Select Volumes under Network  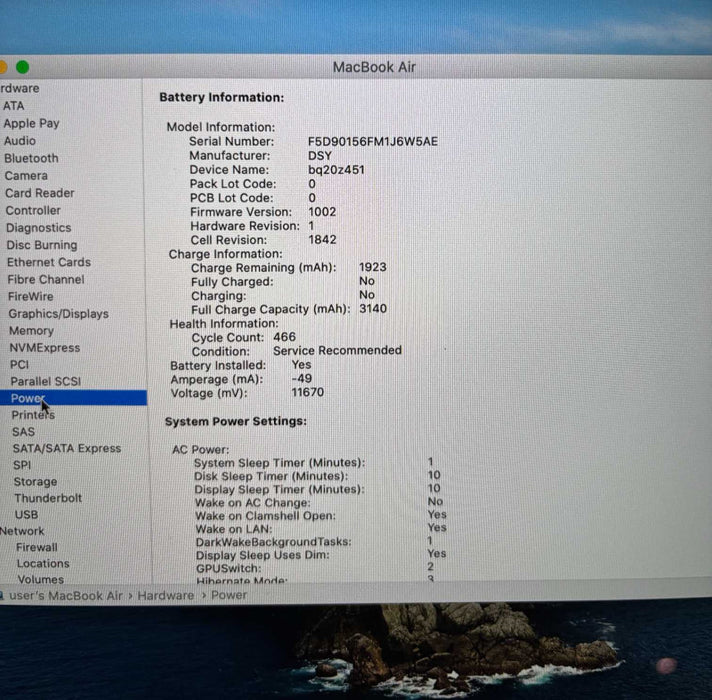point(41,580)
